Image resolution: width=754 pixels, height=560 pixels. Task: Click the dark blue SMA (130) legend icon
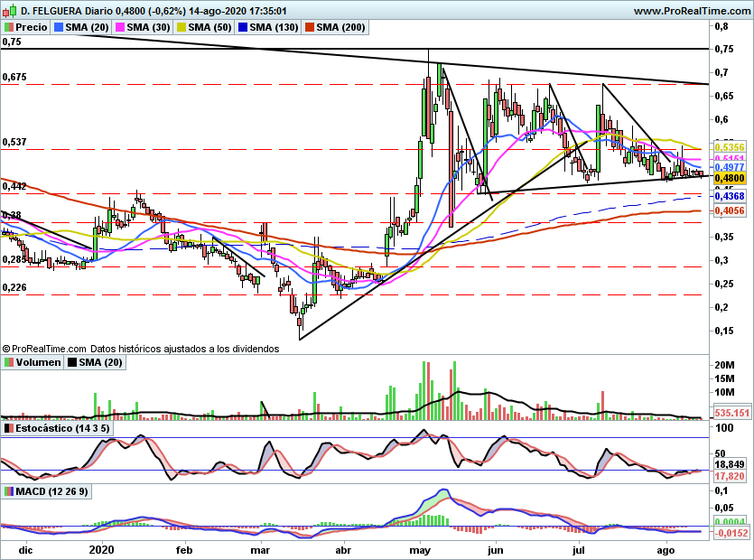[x=243, y=27]
